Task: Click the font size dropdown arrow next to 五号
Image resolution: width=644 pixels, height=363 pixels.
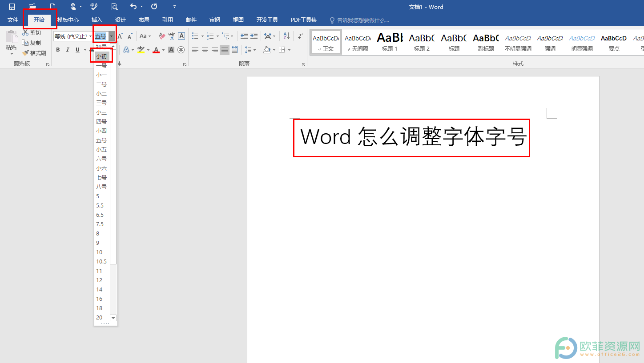Action: (x=112, y=36)
